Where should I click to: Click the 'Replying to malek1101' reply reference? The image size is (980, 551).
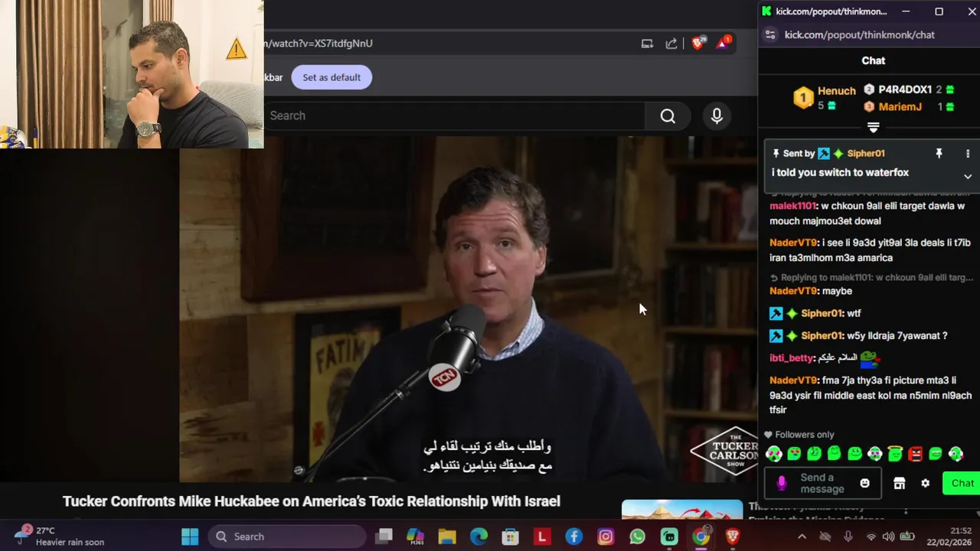871,277
